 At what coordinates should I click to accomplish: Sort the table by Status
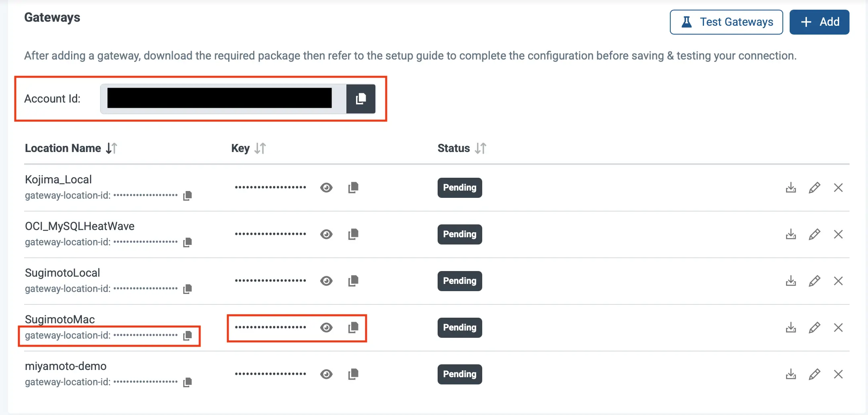(480, 148)
